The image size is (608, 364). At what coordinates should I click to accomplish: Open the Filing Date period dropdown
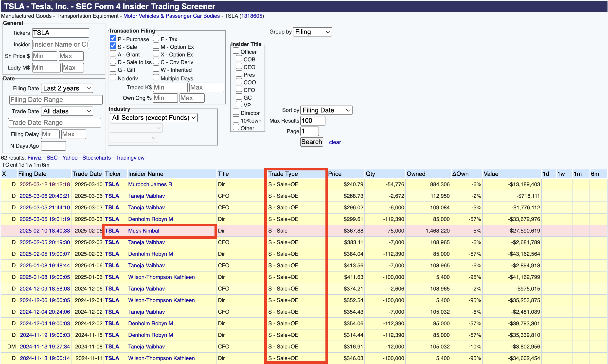point(67,88)
